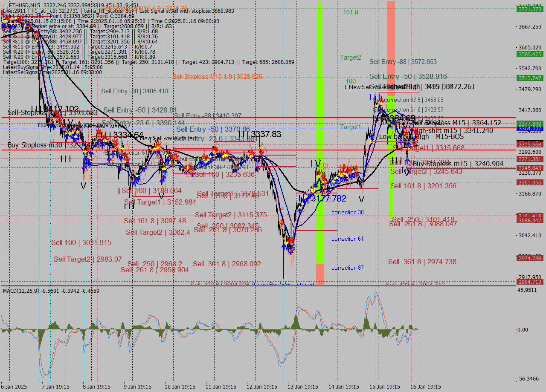Select 'Sell-Stoploss M15 | 3364.152' label
546x392 pixels.
[457, 123]
